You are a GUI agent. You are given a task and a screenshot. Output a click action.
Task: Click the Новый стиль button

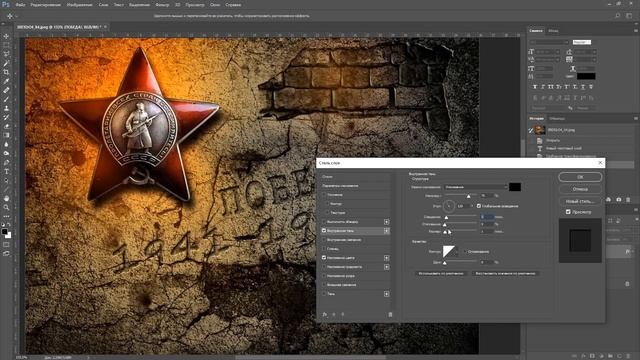[x=580, y=201]
